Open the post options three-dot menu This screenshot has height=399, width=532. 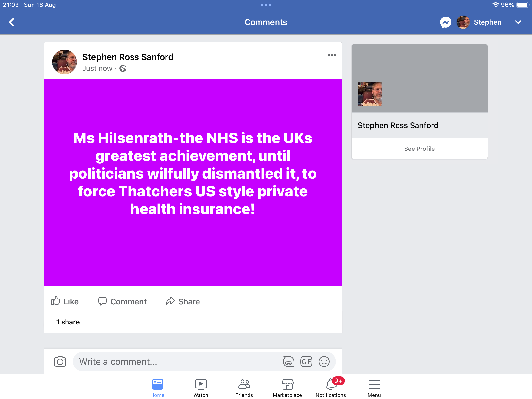point(332,55)
